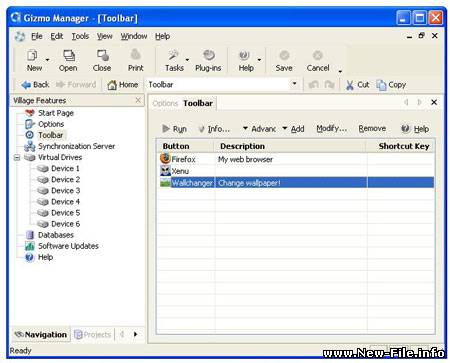
Task: Click the Run button
Action: click(x=174, y=129)
